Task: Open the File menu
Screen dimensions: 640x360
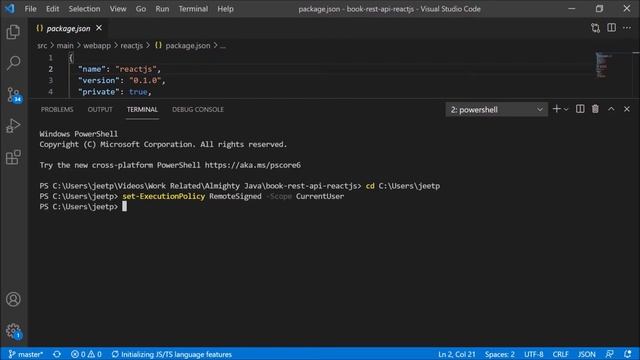Action: pyautogui.click(x=30, y=9)
